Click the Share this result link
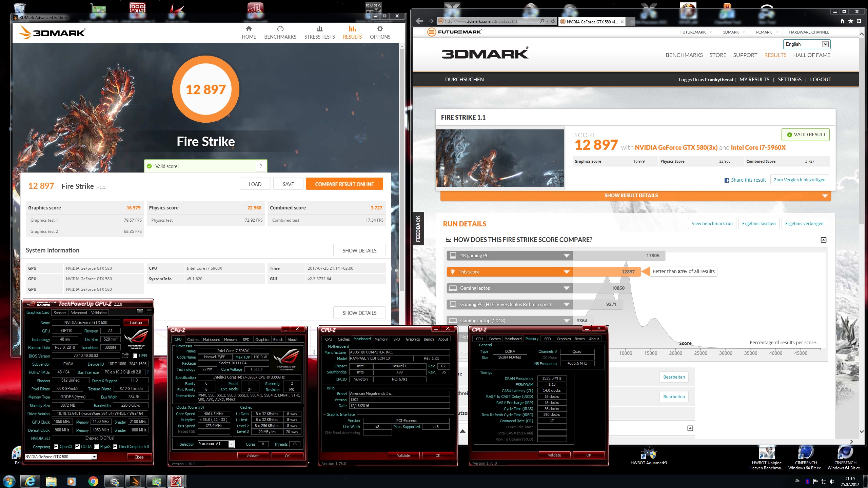 [x=748, y=180]
